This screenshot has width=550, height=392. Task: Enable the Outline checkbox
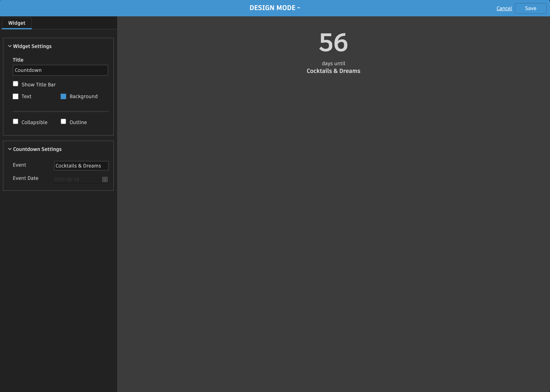pos(63,121)
